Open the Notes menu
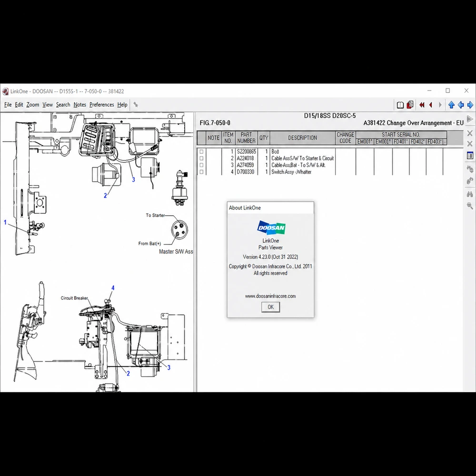This screenshot has height=476, width=476. point(79,105)
